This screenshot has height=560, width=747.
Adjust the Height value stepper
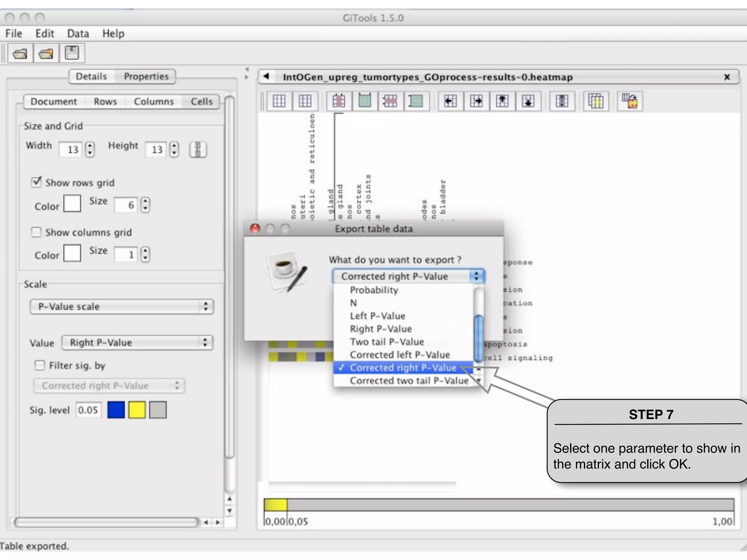click(x=174, y=149)
